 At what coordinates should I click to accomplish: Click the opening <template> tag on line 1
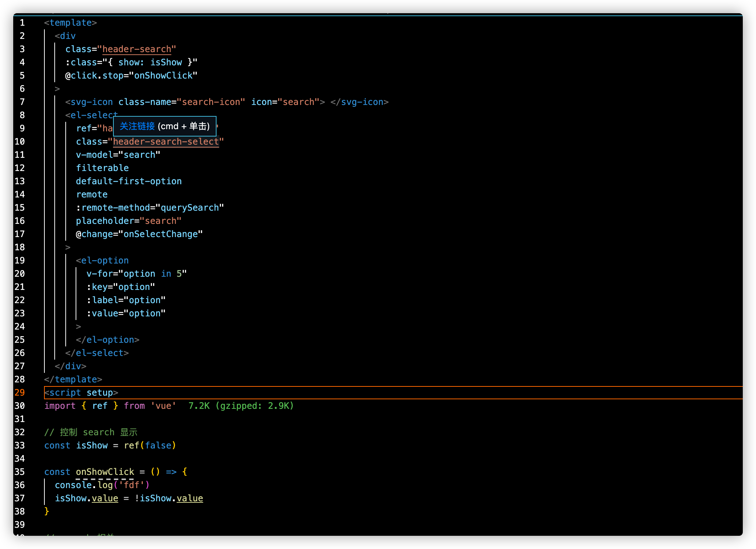[x=70, y=22]
